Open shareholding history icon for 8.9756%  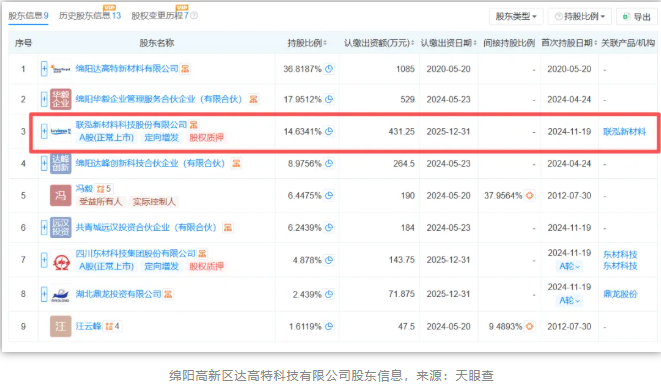coord(329,164)
